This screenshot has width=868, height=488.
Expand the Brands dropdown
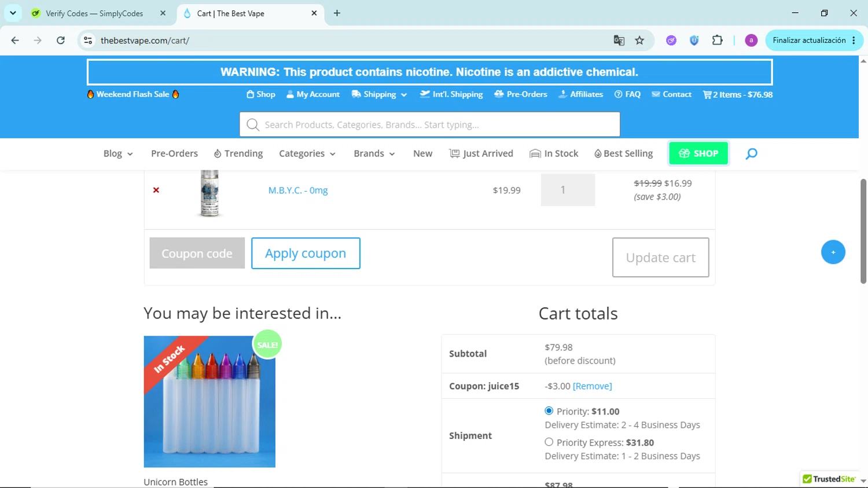(374, 153)
